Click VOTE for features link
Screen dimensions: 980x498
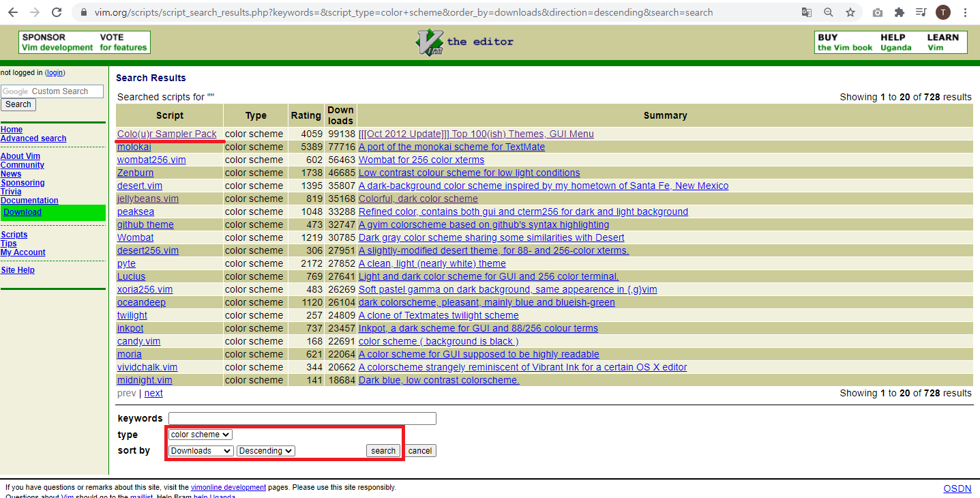click(x=123, y=42)
